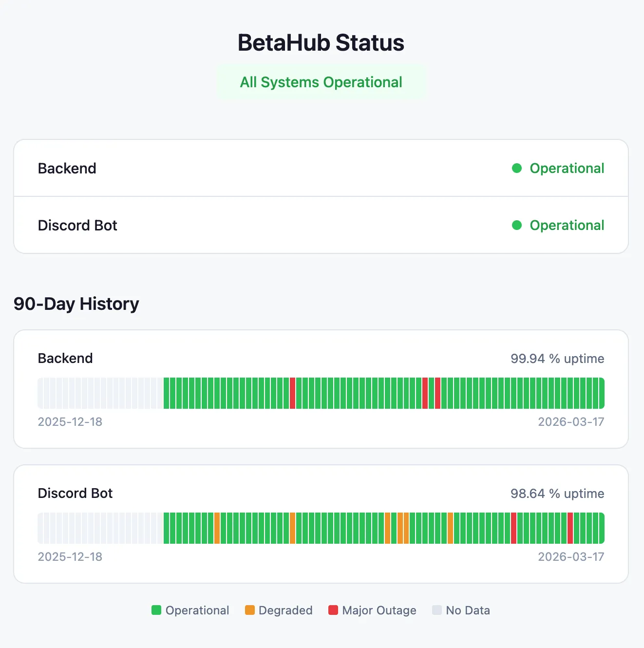Click the 99.94 % uptime text
This screenshot has height=648, width=644.
click(557, 359)
